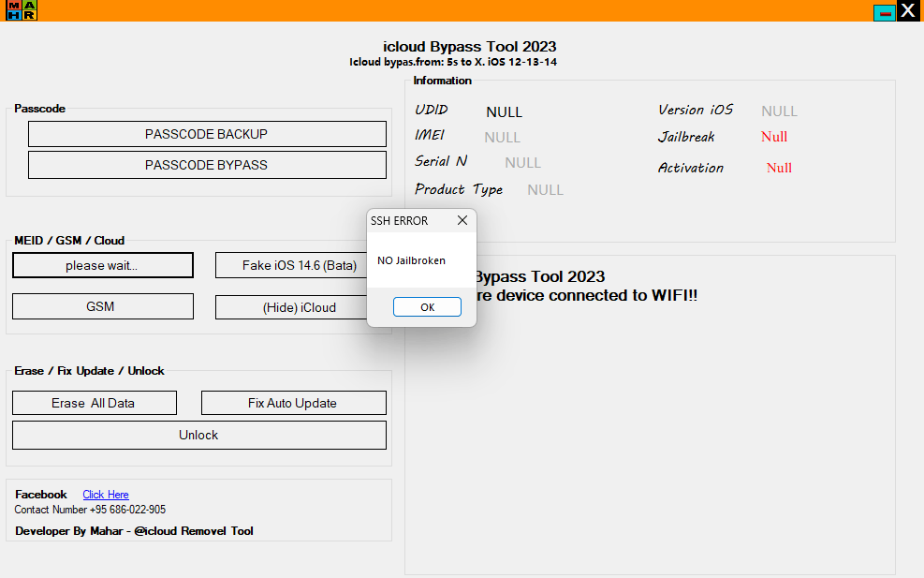Click the Serial N label
The image size is (924, 578).
[x=441, y=161]
